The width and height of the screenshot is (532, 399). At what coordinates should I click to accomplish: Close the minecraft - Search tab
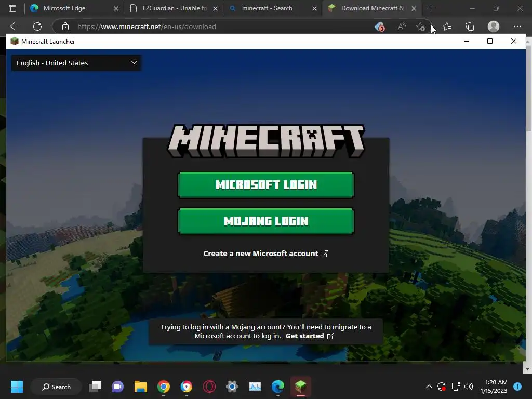pos(314,8)
